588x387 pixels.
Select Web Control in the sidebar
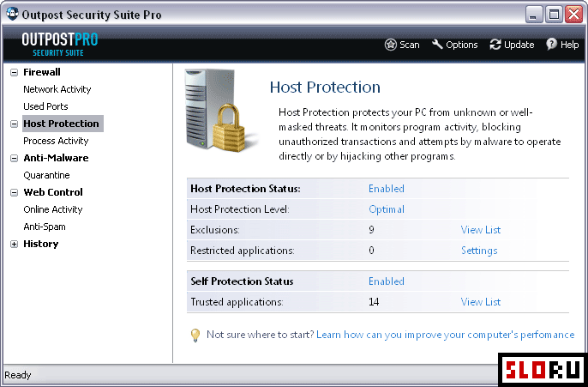pos(53,192)
